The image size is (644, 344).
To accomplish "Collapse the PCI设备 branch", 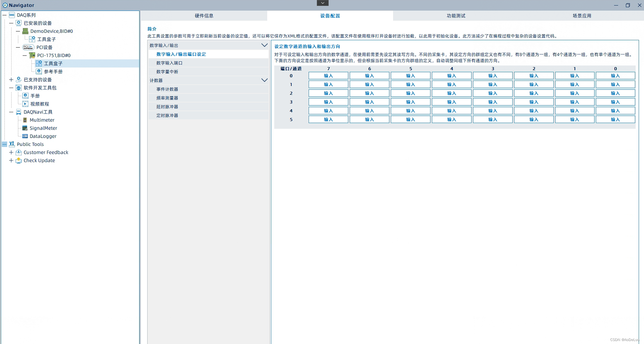I will (x=18, y=47).
